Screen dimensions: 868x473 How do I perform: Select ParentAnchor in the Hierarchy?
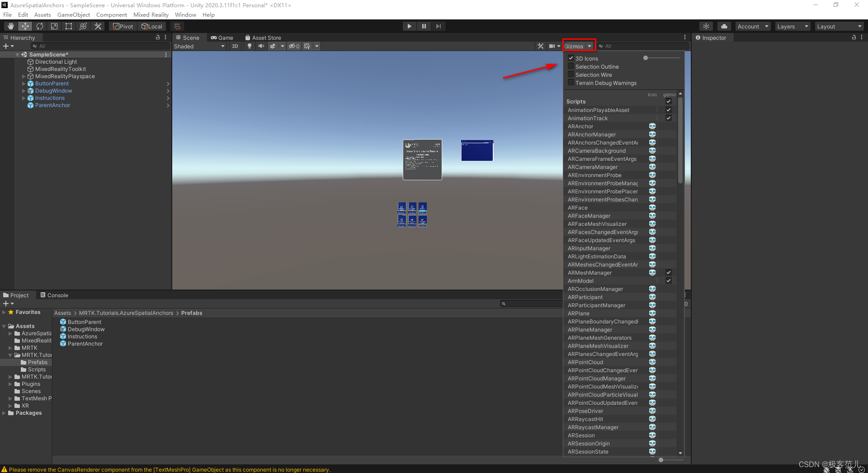click(x=52, y=105)
